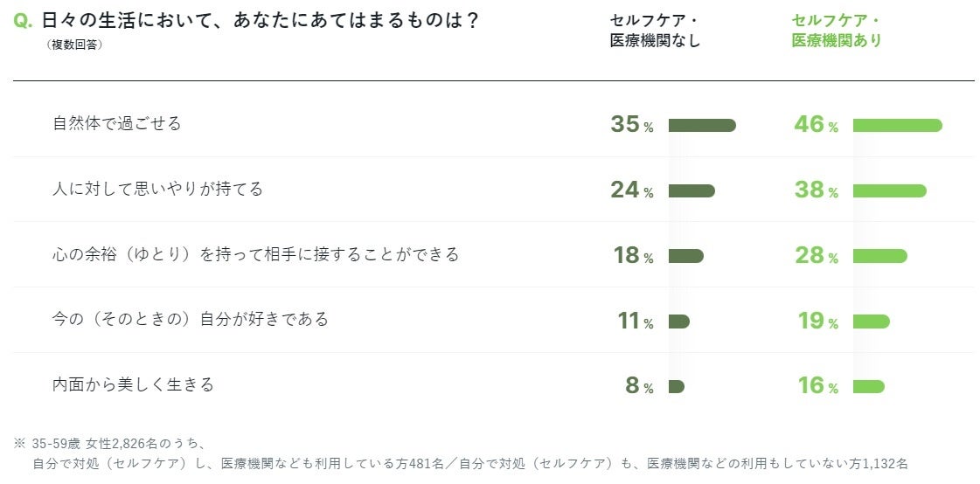Screen dimensions: 980x484
Task: Click the dark green bar next to 24%
Action: (692, 190)
